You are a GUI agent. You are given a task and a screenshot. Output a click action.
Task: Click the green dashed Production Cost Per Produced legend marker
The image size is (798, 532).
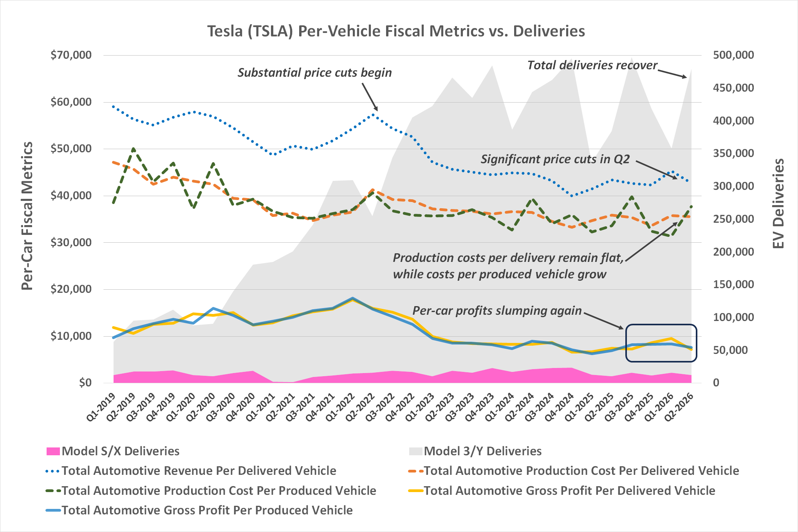[53, 491]
